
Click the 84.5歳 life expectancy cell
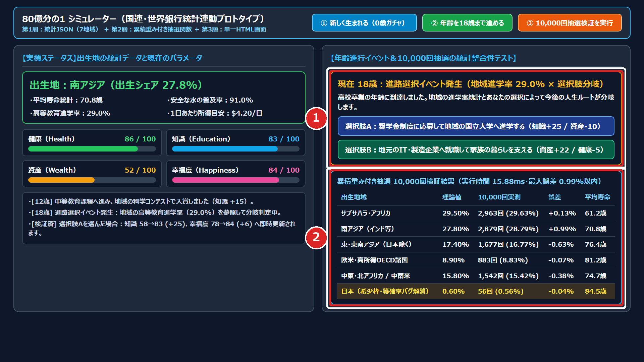pyautogui.click(x=596, y=291)
